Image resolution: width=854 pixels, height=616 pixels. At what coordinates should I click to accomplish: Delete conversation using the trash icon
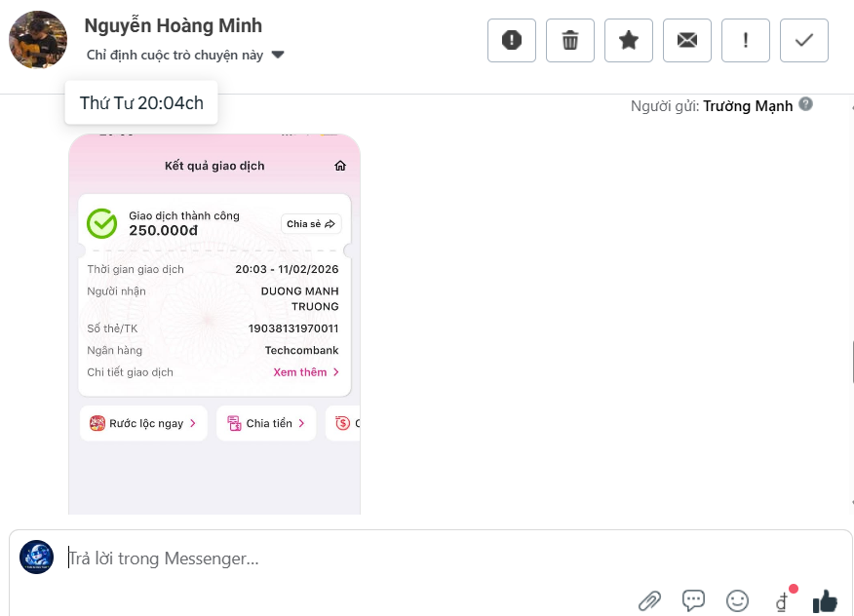pos(569,40)
